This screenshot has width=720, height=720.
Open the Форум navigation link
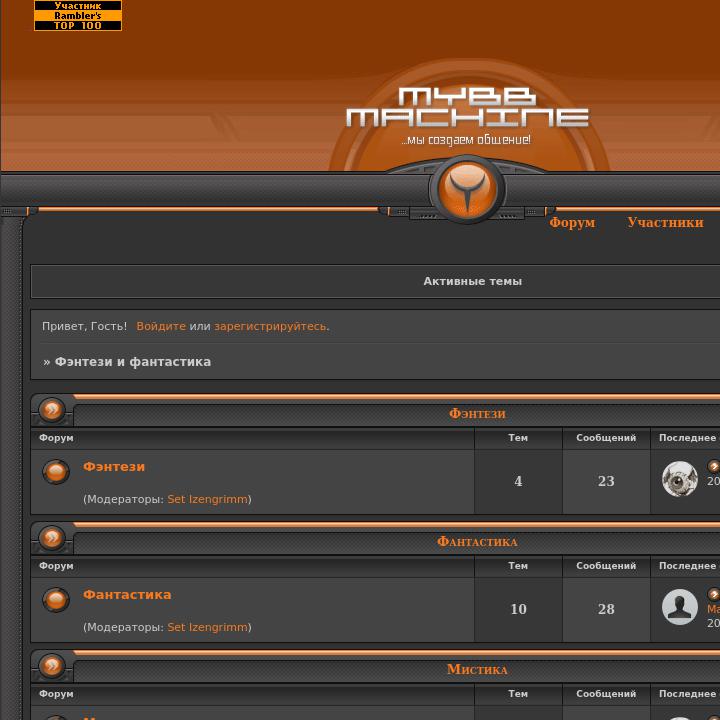click(572, 222)
